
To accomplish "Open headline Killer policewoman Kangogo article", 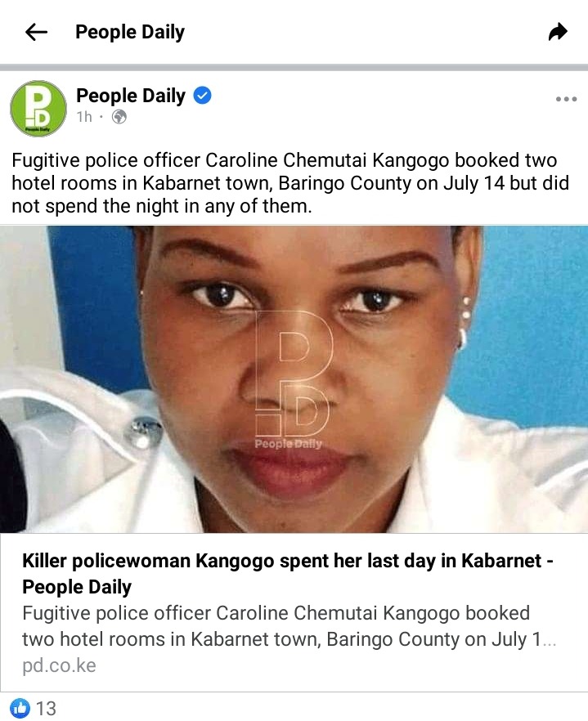I will coord(288,573).
